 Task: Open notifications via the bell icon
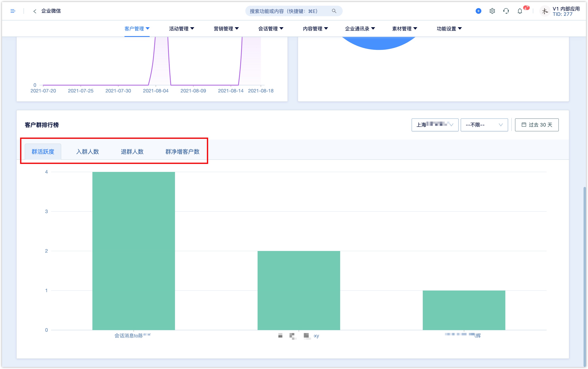520,11
